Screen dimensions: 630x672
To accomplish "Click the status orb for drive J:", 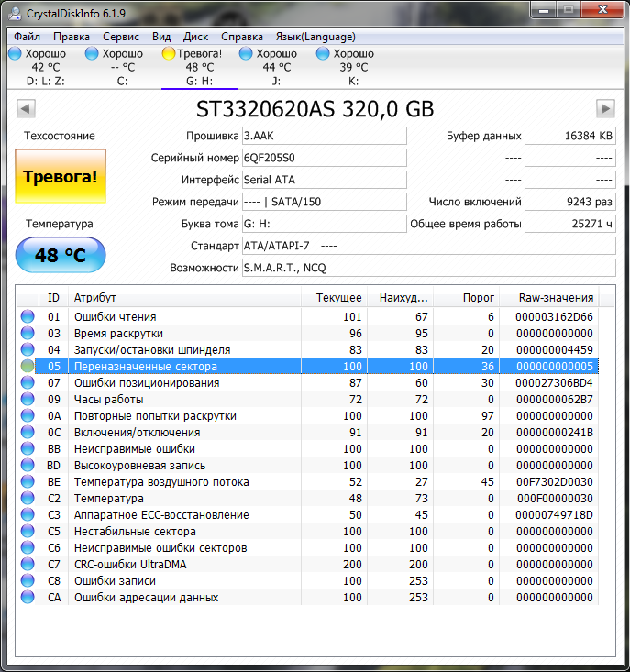I will point(246,54).
